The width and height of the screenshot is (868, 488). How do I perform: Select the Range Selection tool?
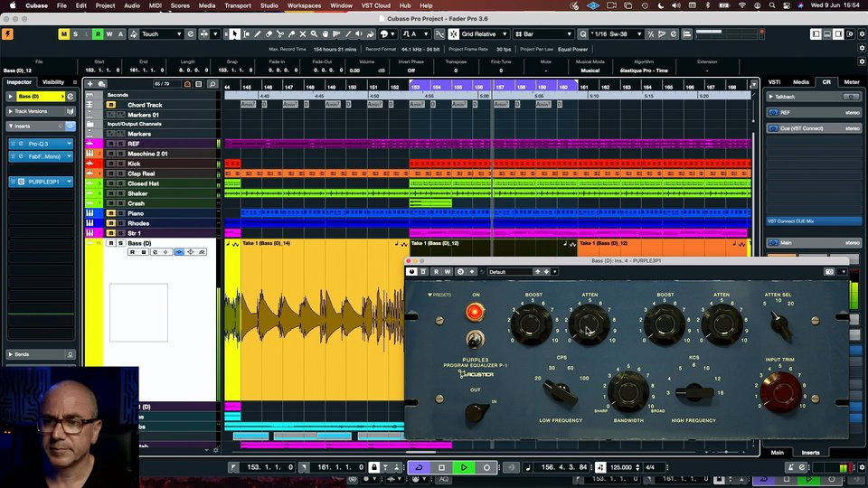[246, 34]
